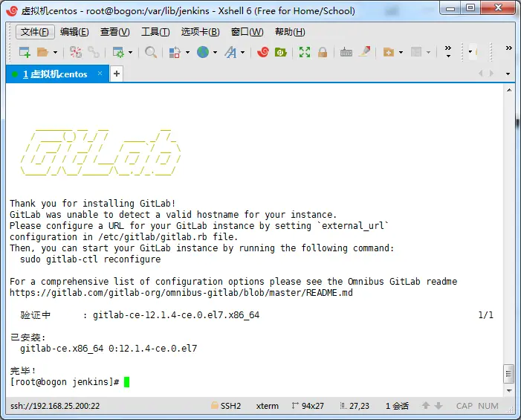Click the CAP indicator in status bar
This screenshot has width=521, height=420.
[x=465, y=406]
